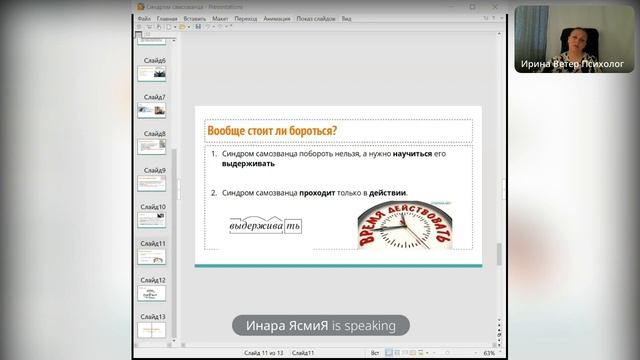Click the save diskette icon

pos(198,27)
